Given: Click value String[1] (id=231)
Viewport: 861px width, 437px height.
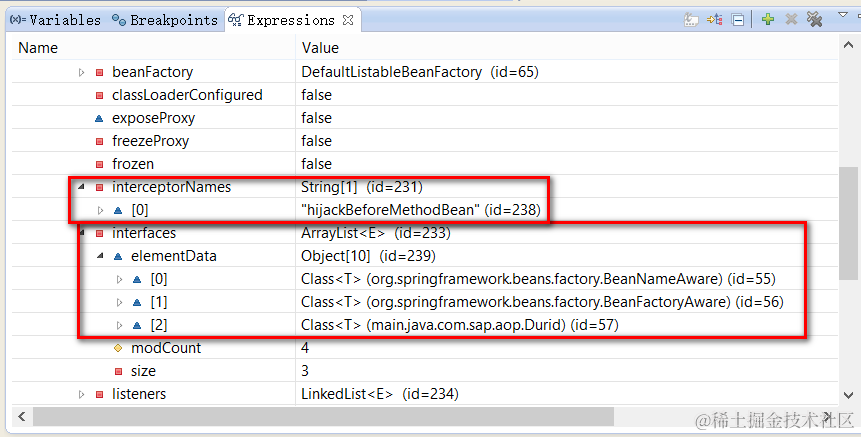Looking at the screenshot, I should pyautogui.click(x=362, y=187).
